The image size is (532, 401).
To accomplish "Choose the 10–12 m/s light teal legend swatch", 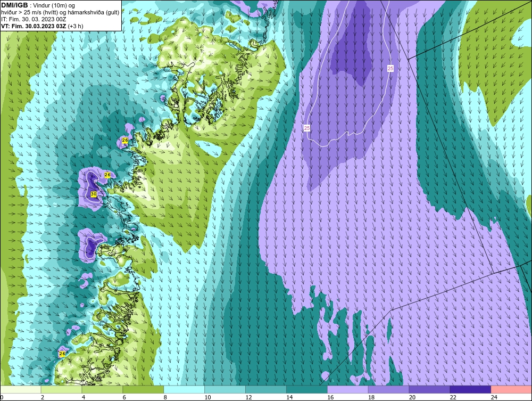I will pyautogui.click(x=225, y=389).
